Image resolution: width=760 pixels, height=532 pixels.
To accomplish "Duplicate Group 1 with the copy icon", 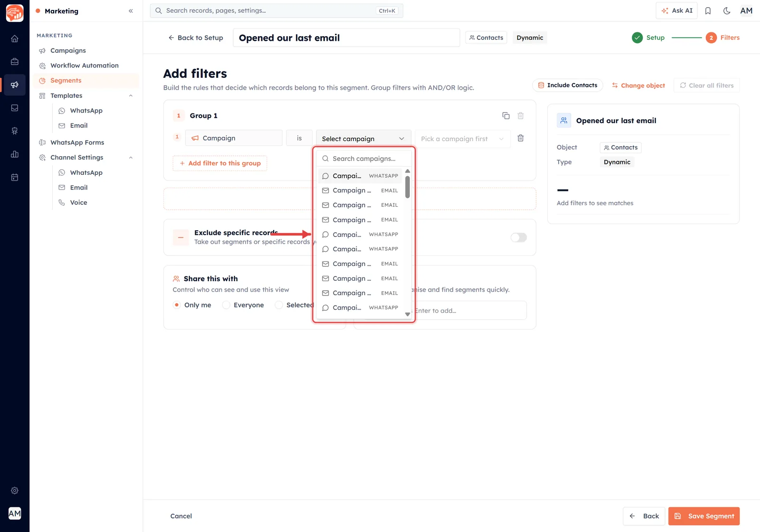I will click(x=506, y=115).
